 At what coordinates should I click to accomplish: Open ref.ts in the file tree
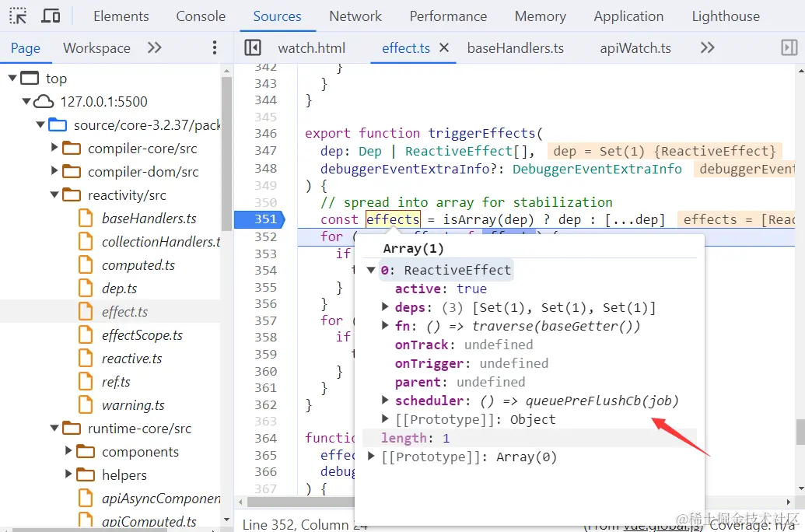coord(116,382)
